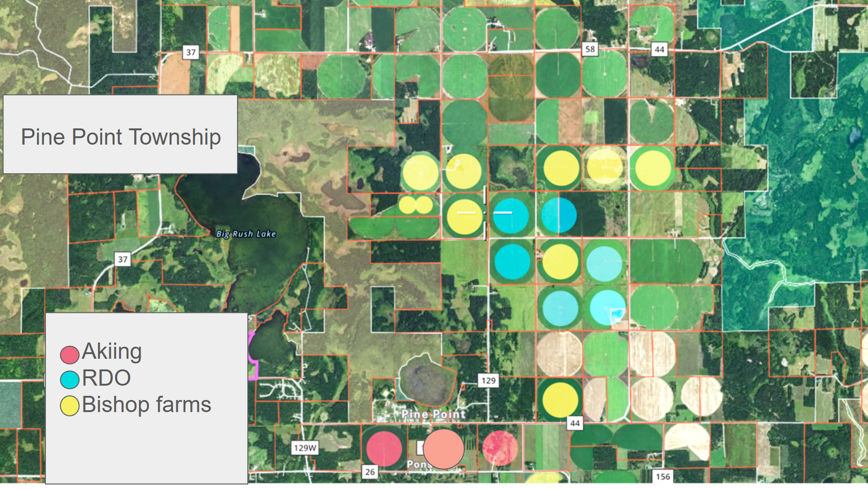868x489 pixels.
Task: Select the yellow field circle containing a small triangle
Action: (x=463, y=172)
